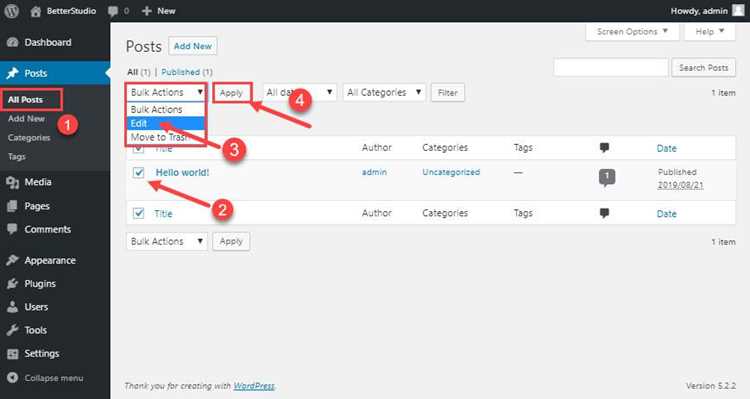Click the Users person icon
This screenshot has width=750, height=399.
(12, 307)
